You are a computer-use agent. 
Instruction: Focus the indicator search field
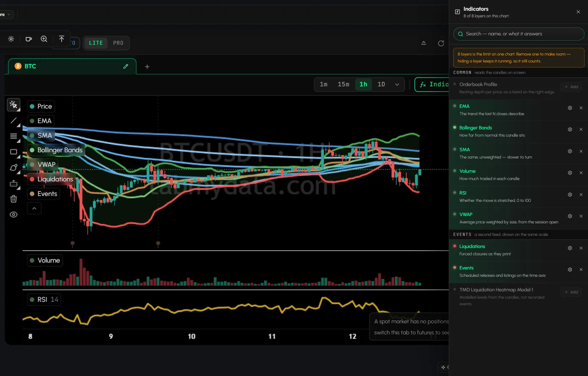pyautogui.click(x=519, y=34)
